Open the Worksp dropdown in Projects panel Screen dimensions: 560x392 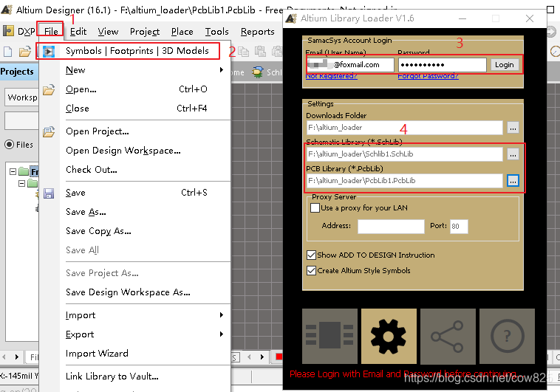[21, 97]
